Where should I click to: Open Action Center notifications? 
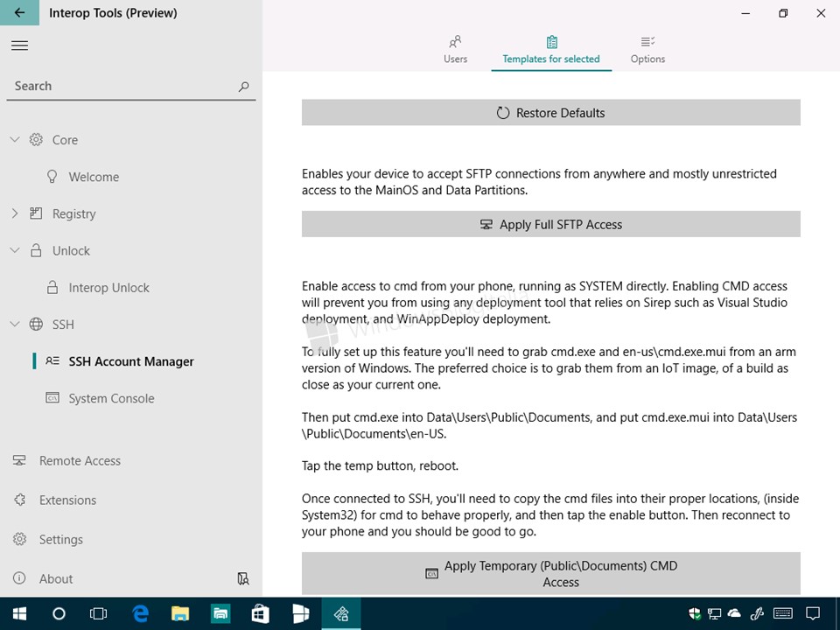pyautogui.click(x=813, y=613)
